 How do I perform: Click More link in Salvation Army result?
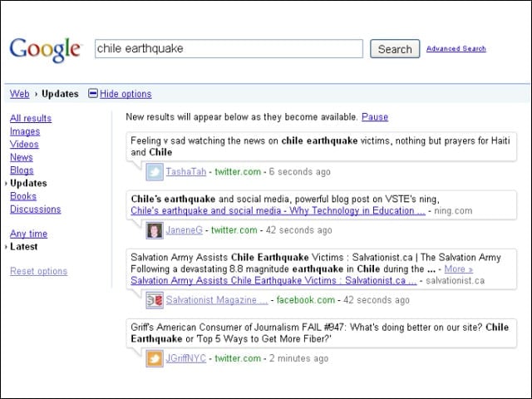point(458,269)
